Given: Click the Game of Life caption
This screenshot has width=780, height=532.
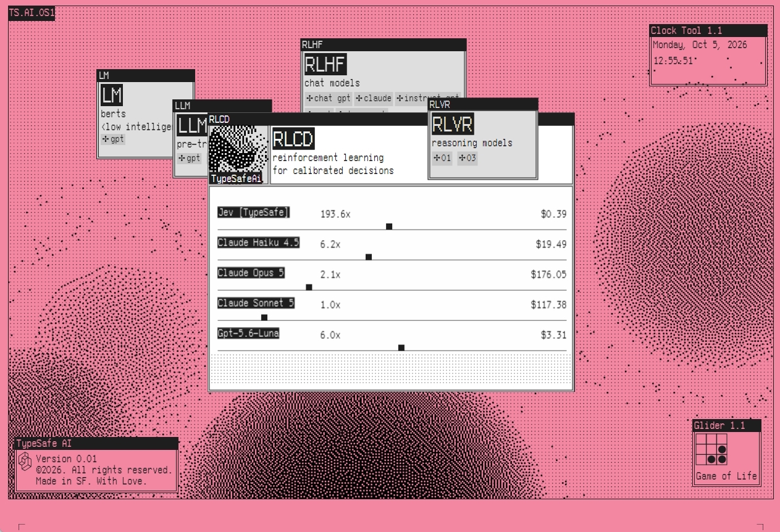Looking at the screenshot, I should tap(726, 476).
